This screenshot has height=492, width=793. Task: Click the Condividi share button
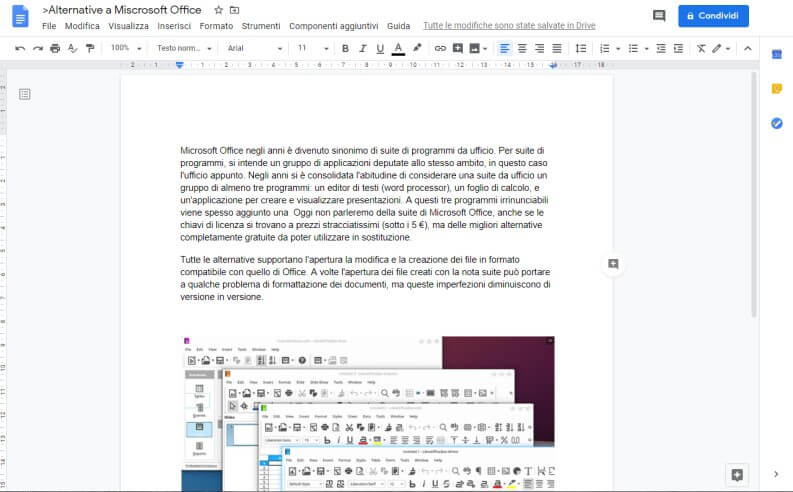click(x=713, y=16)
